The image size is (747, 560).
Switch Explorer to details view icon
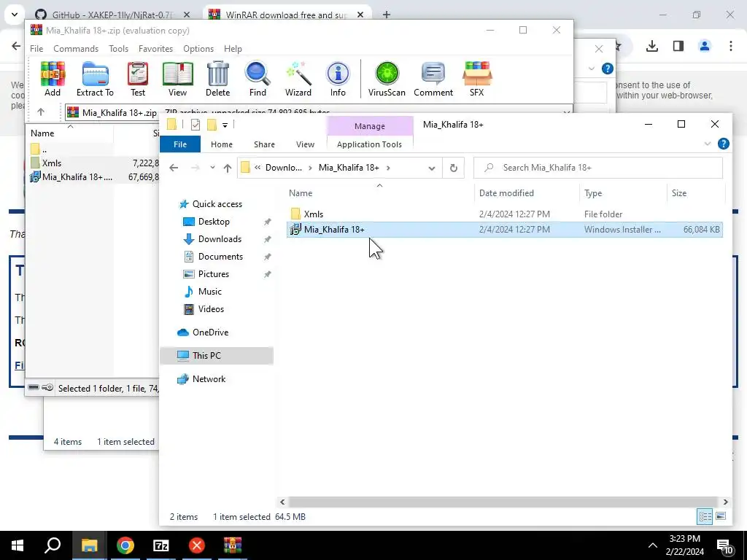click(x=705, y=517)
